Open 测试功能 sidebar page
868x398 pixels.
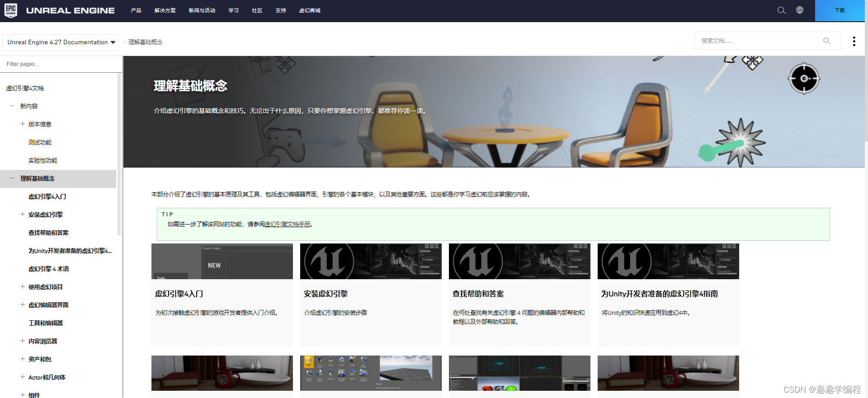40,142
